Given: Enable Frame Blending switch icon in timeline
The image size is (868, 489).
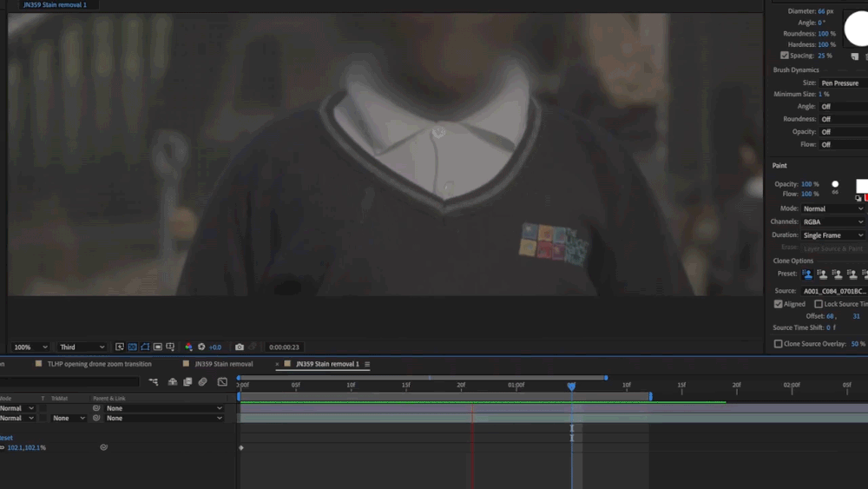Looking at the screenshot, I should pos(187,381).
